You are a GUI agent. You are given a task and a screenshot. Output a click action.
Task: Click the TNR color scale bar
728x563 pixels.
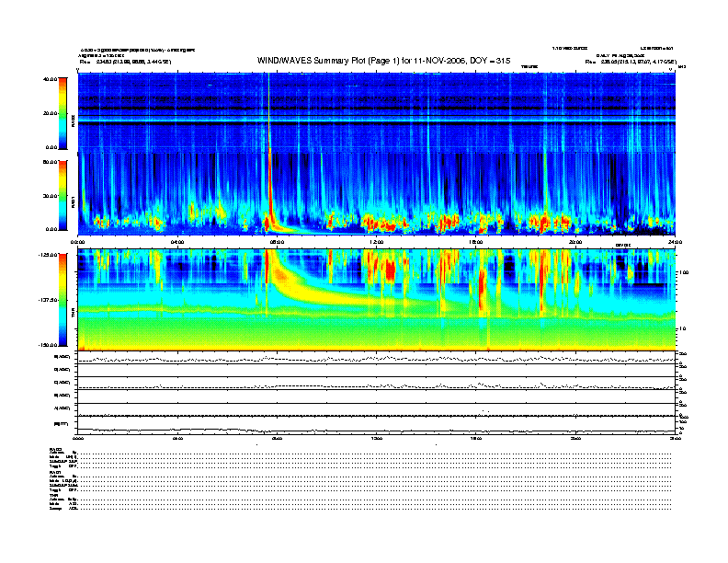point(63,300)
